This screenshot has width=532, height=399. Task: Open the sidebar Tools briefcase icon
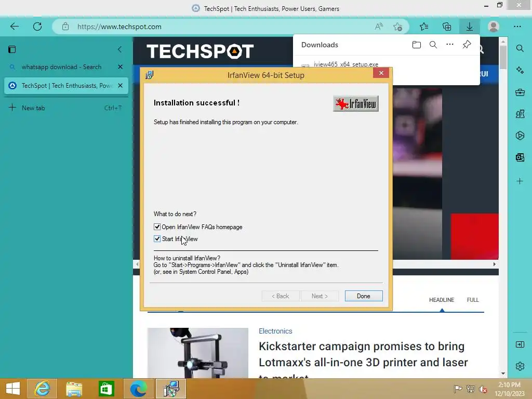(x=520, y=92)
